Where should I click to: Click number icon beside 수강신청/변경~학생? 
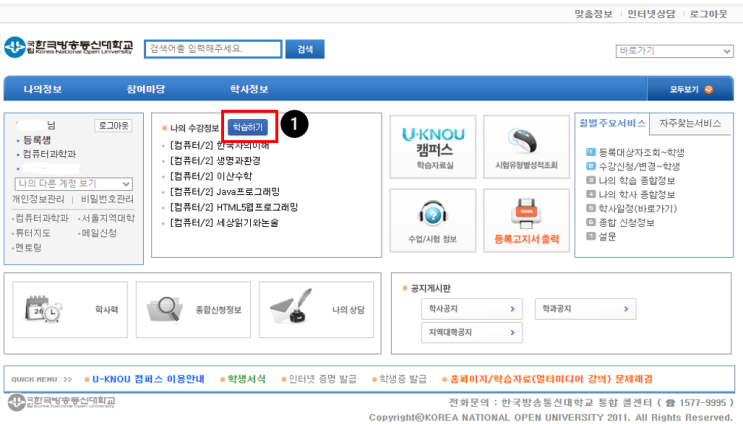[x=590, y=166]
